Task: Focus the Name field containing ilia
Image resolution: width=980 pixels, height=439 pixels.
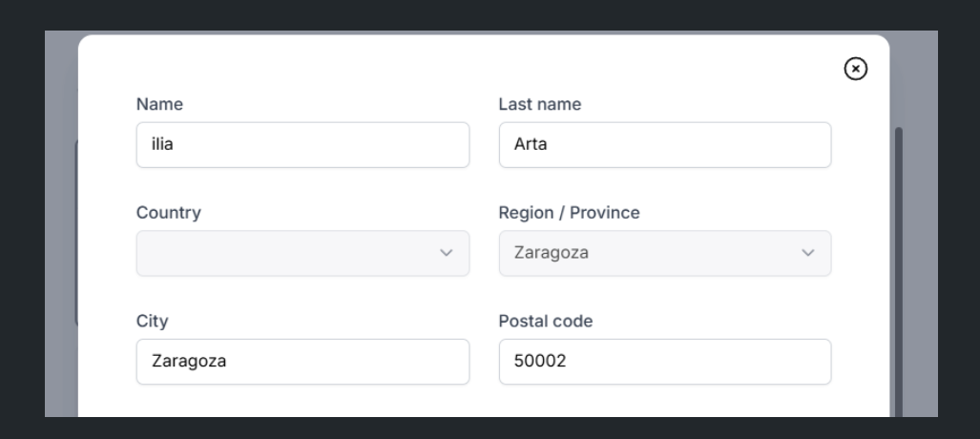Action: [x=302, y=144]
